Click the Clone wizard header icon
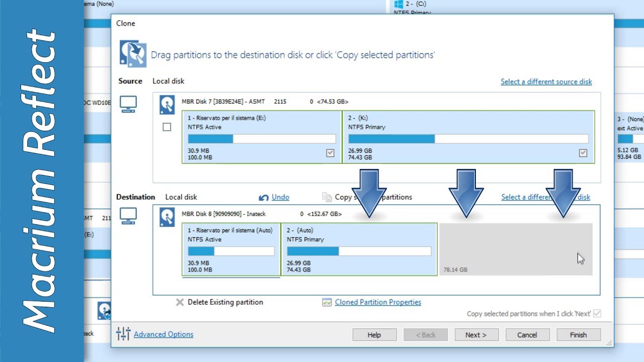The width and height of the screenshot is (644, 362). (x=133, y=54)
